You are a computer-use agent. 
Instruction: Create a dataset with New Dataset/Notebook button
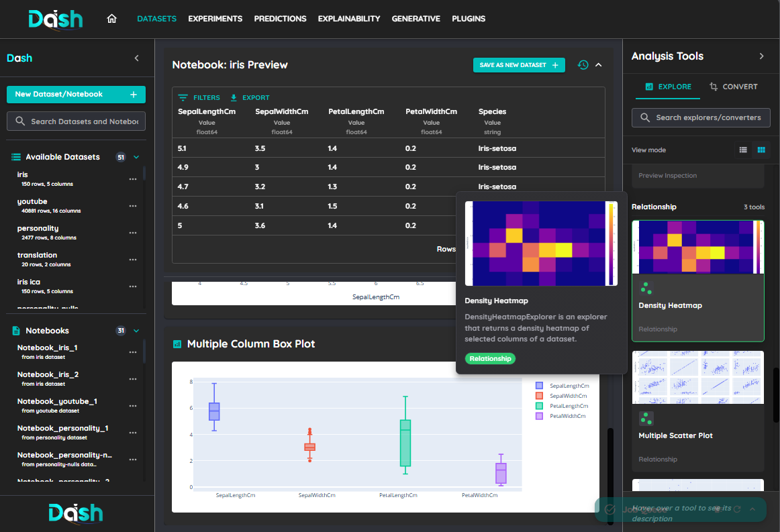coord(76,95)
